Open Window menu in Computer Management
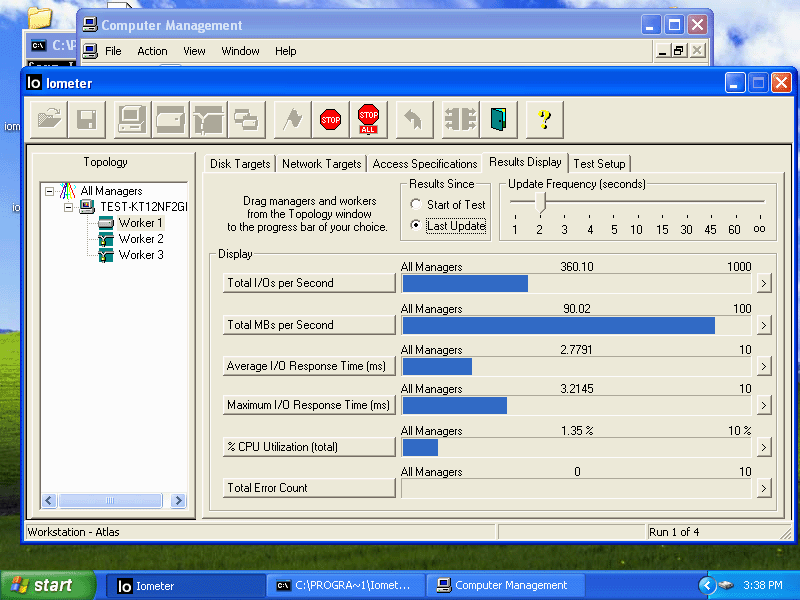Screen dimensions: 800x600 [x=240, y=51]
